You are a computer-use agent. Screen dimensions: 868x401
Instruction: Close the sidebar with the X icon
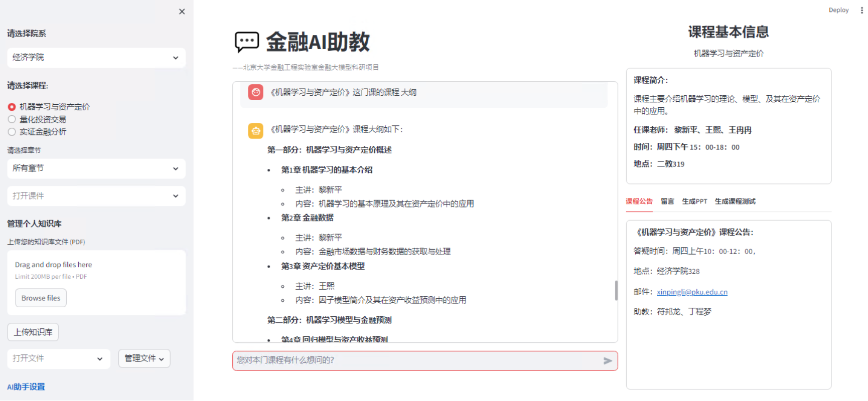click(x=182, y=12)
